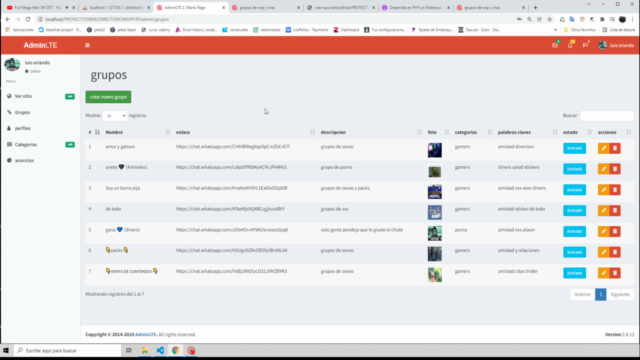Edit the 'amor y gatows' group

(x=603, y=148)
